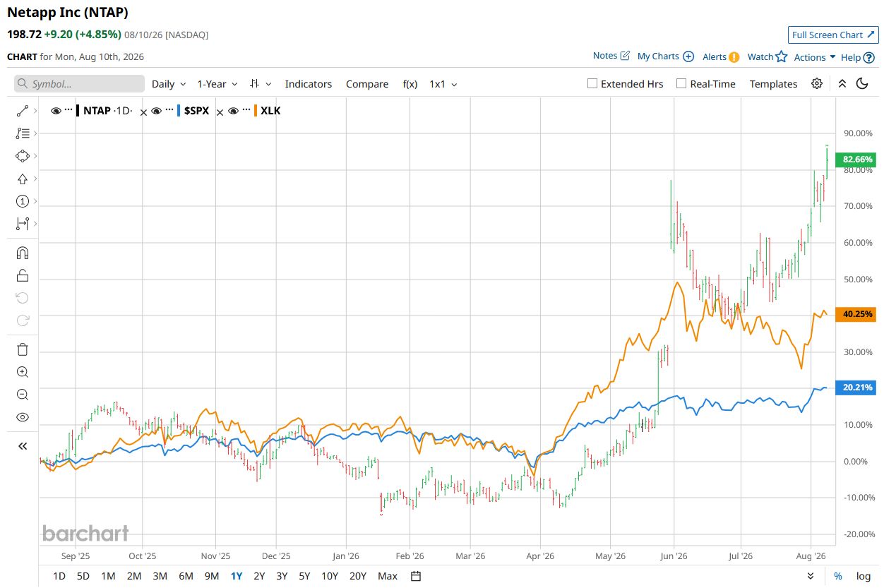The image size is (884, 588).
Task: Open the calendar date range picker
Action: [x=416, y=576]
